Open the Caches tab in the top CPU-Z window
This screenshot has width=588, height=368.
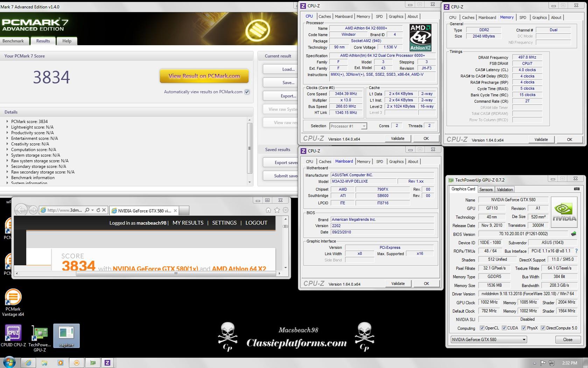point(324,16)
